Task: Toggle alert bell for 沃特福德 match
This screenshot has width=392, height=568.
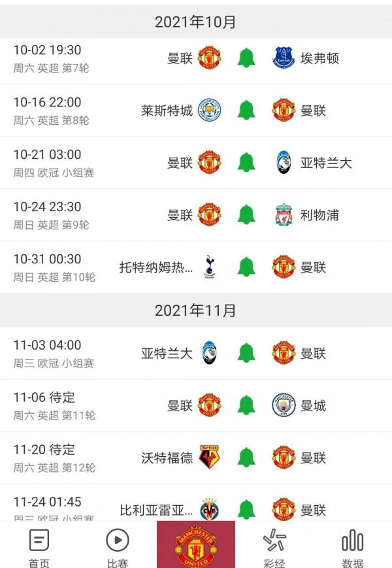Action: tap(246, 458)
